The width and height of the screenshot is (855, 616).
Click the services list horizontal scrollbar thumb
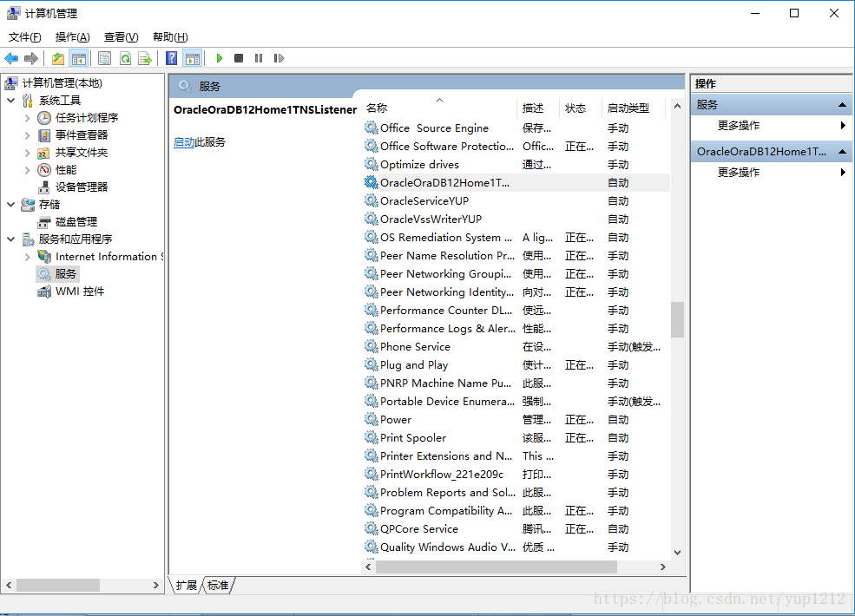[497, 567]
